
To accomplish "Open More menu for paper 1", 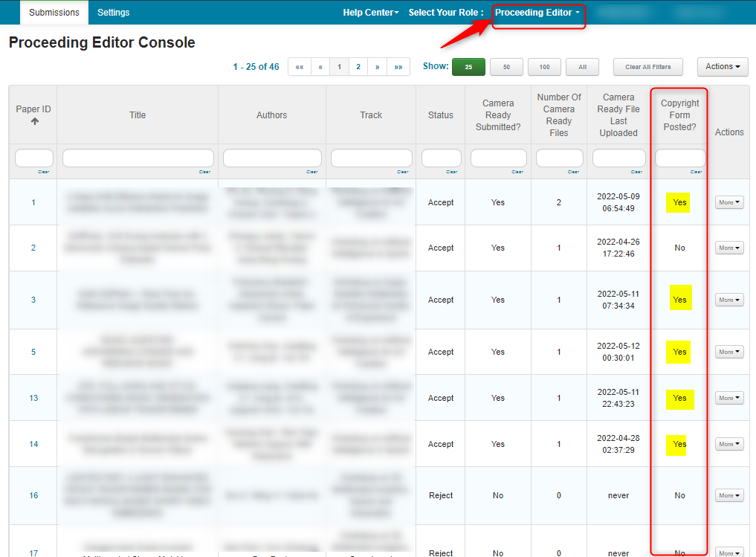I will click(728, 202).
